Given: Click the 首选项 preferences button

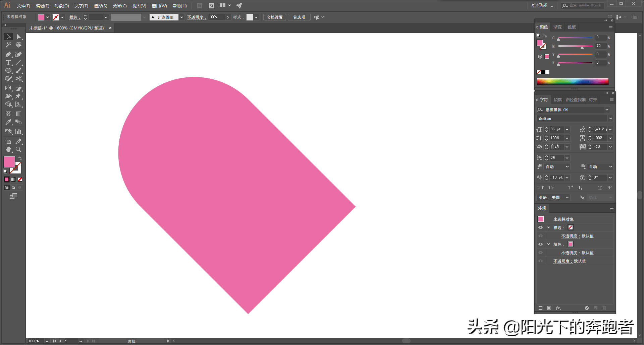Looking at the screenshot, I should coord(299,17).
